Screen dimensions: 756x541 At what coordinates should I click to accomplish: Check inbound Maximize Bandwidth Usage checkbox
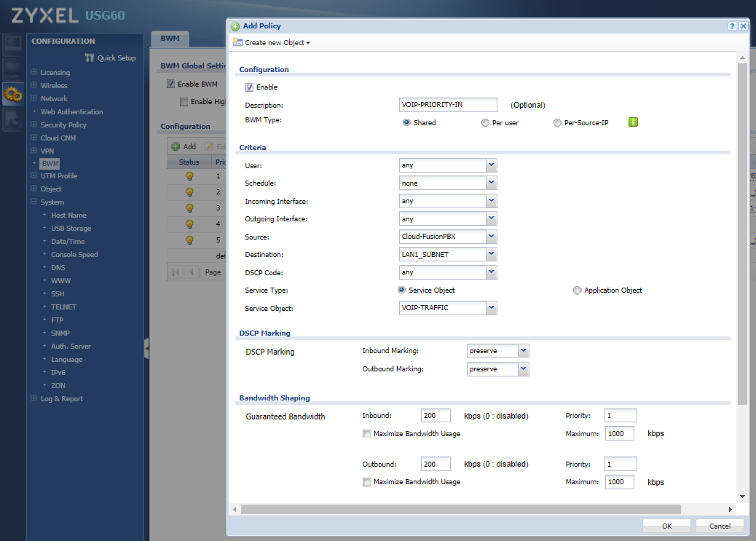(366, 434)
